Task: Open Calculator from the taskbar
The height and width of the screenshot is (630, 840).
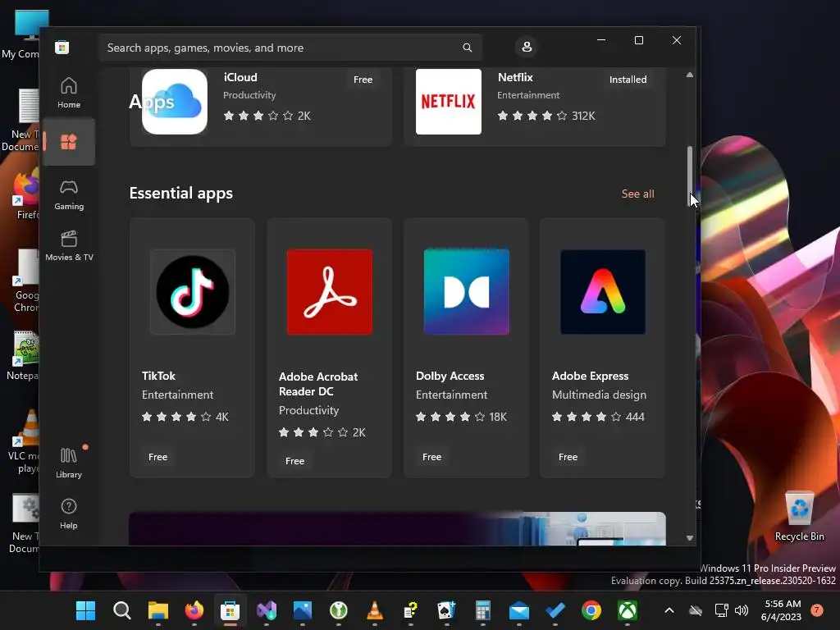Action: (482, 610)
